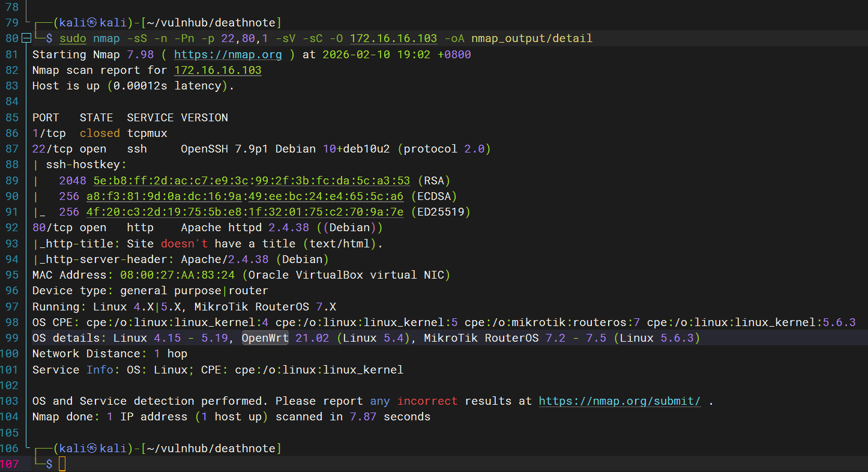The height and width of the screenshot is (472, 868).
Task: Click the ED25519 host key fingerprint
Action: pos(245,211)
